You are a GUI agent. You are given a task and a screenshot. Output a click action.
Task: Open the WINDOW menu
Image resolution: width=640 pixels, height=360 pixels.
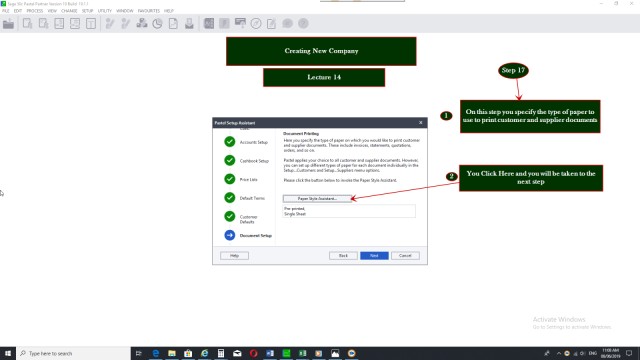click(124, 11)
